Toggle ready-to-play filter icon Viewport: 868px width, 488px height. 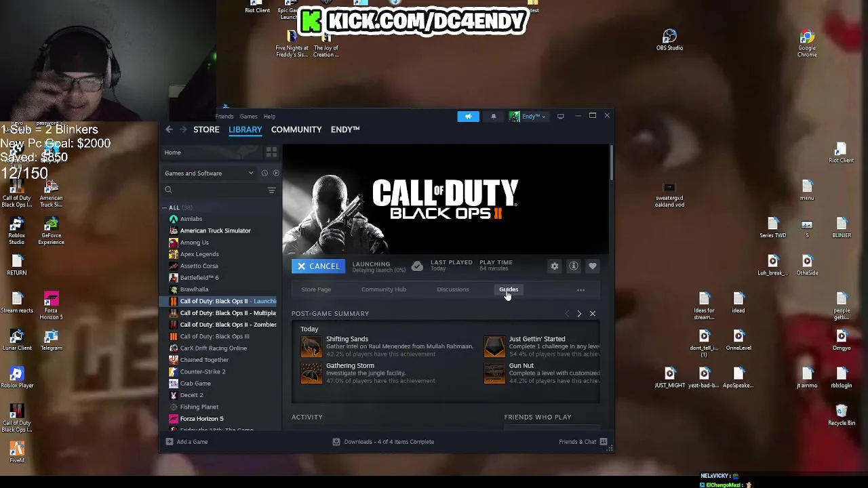coord(275,174)
